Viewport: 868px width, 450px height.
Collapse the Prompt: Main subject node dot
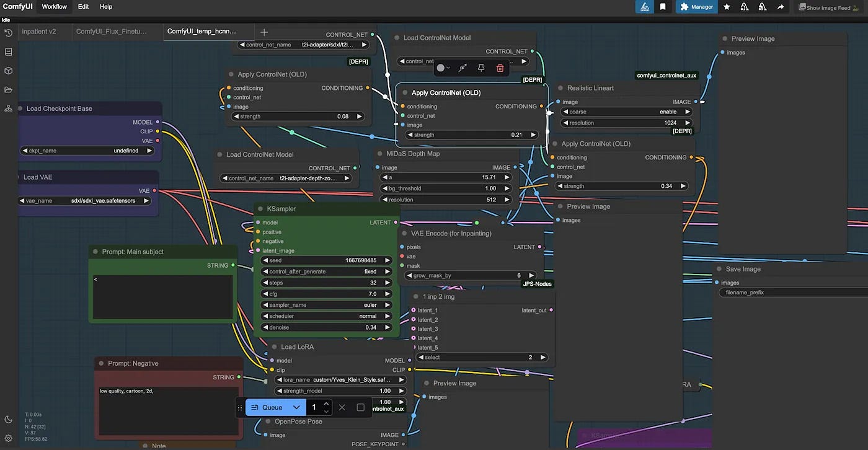coord(95,252)
